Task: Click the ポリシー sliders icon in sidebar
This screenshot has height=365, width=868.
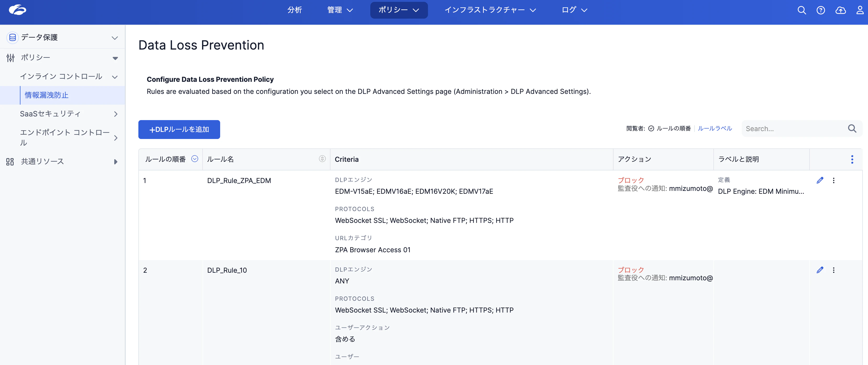Action: pos(10,58)
